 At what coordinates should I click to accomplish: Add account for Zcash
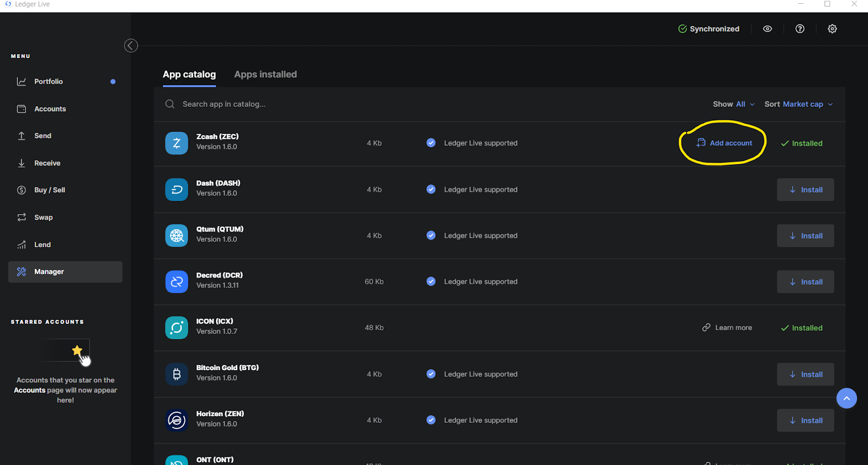724,143
